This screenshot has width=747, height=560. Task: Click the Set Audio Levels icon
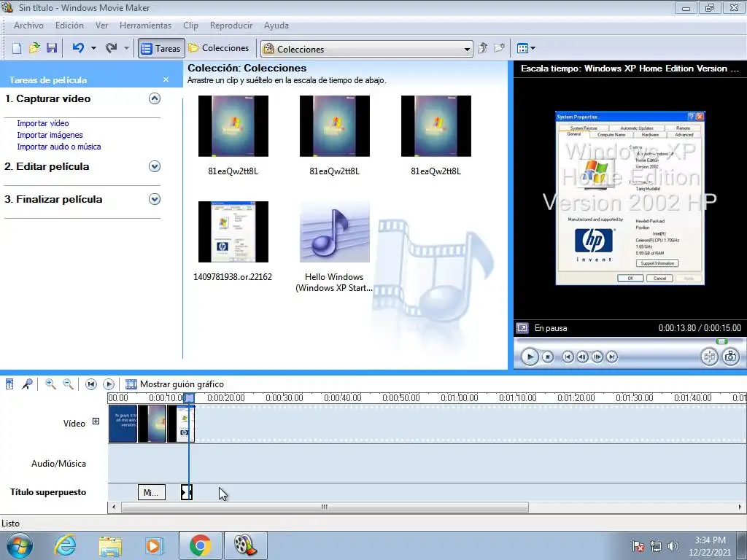coord(9,384)
